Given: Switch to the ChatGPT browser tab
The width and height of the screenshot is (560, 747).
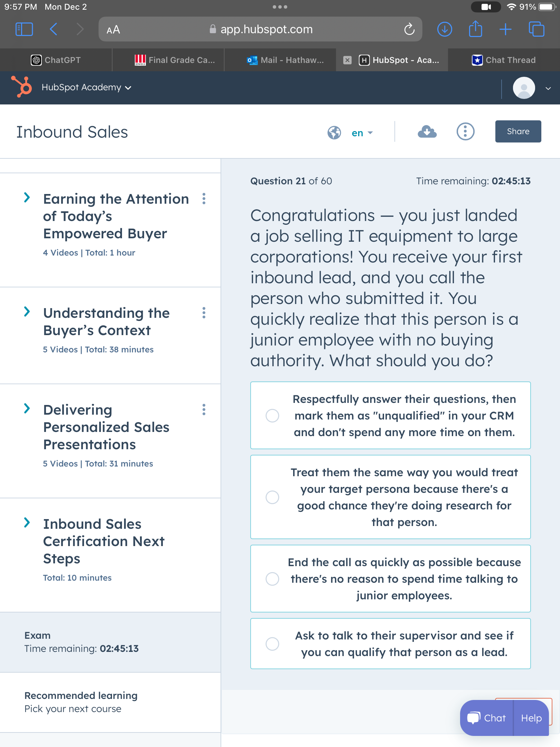Looking at the screenshot, I should [x=56, y=60].
